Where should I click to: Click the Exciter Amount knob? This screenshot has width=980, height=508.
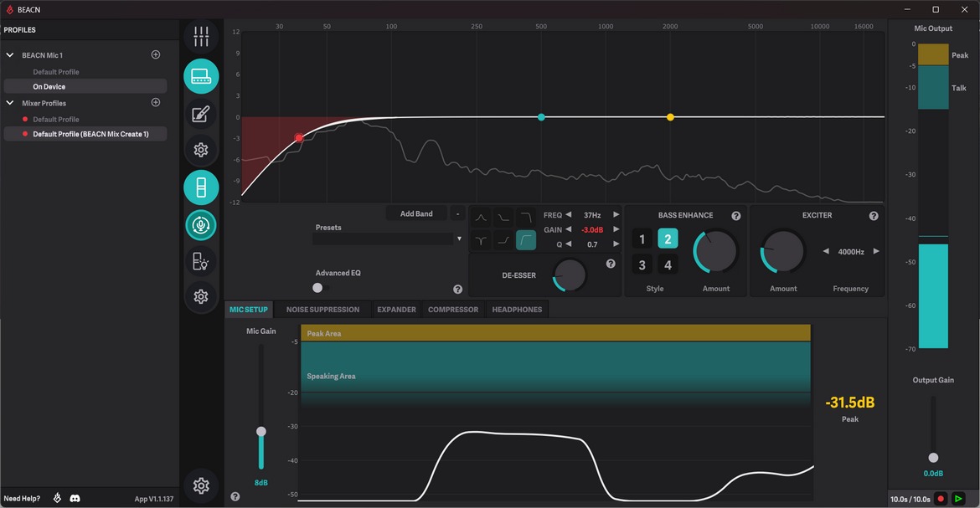tap(782, 251)
